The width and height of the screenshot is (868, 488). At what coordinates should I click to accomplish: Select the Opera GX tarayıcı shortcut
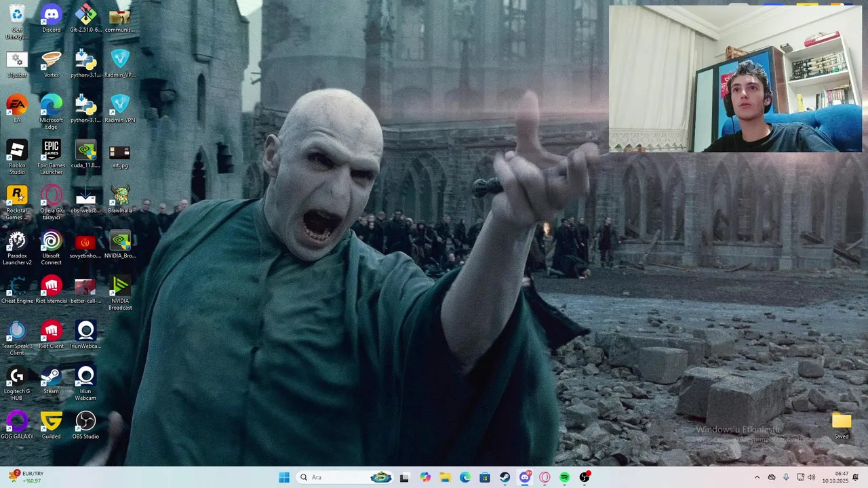coord(52,203)
